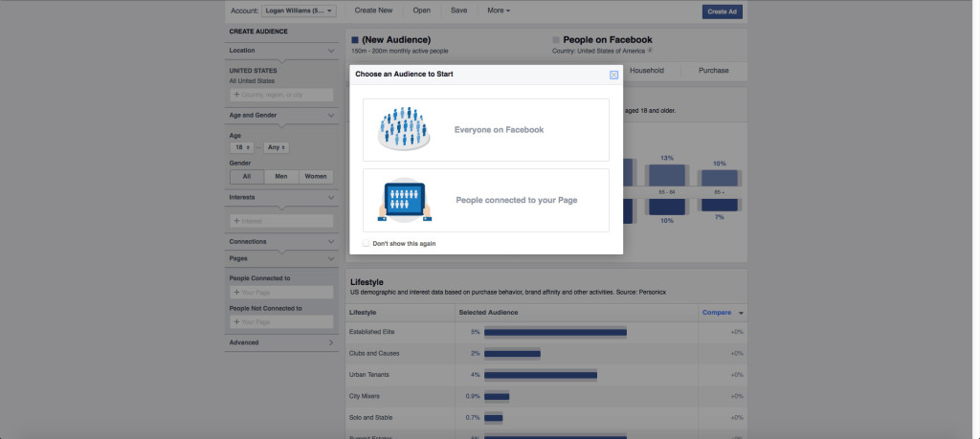
Task: Click the crowd illustration for Everyone on Facebook
Action: [404, 129]
